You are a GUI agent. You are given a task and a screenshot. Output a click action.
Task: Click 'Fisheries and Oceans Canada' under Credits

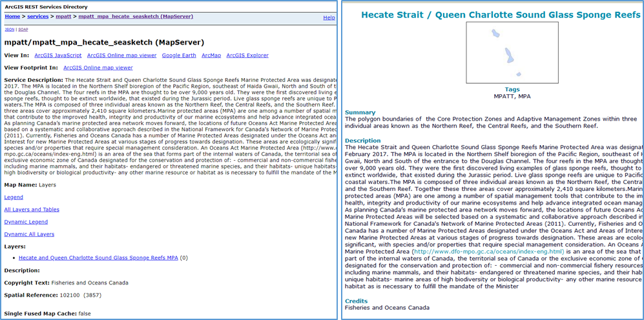[x=388, y=308]
